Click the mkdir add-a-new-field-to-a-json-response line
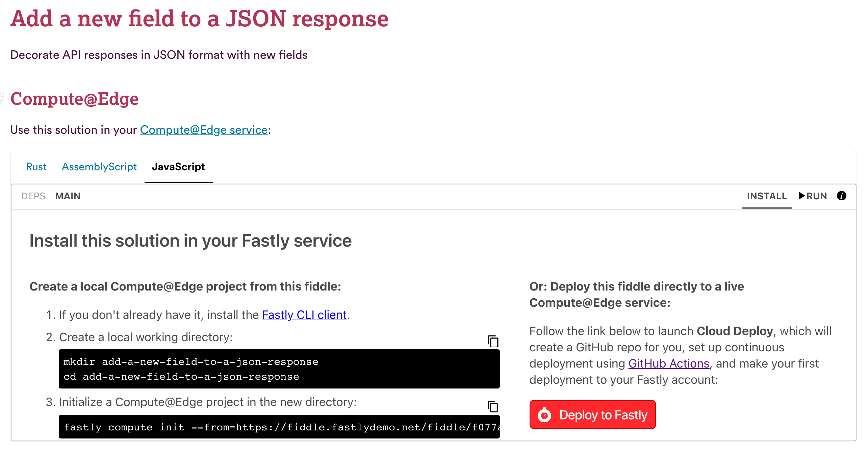 pos(191,362)
